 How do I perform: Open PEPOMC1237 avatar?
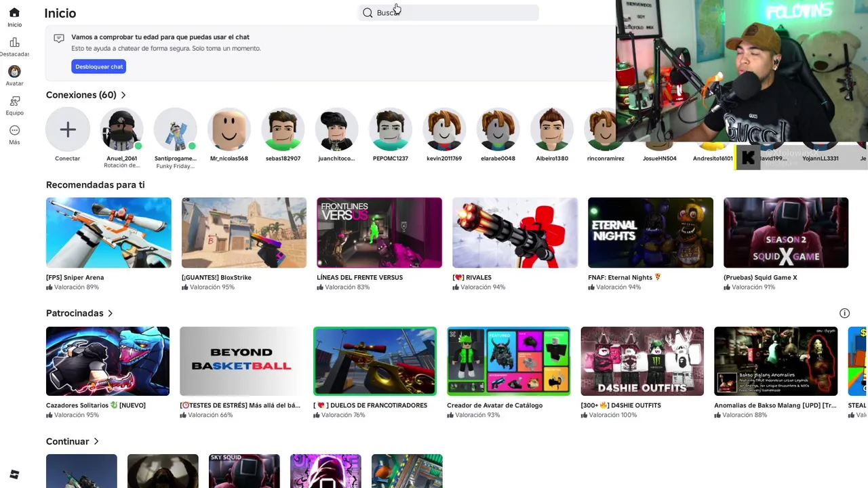391,129
